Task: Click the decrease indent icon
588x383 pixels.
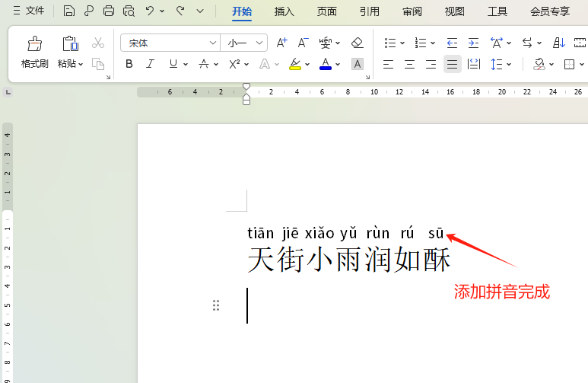Action: [x=453, y=43]
